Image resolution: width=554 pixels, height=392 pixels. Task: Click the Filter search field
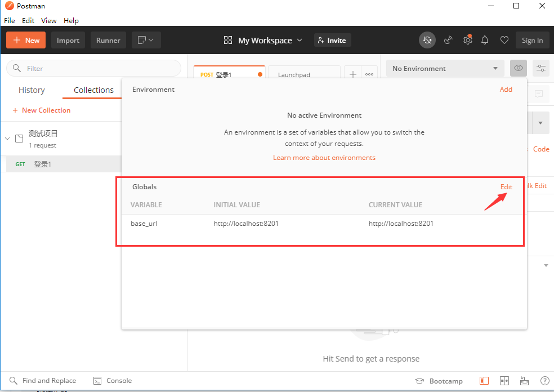pyautogui.click(x=93, y=68)
